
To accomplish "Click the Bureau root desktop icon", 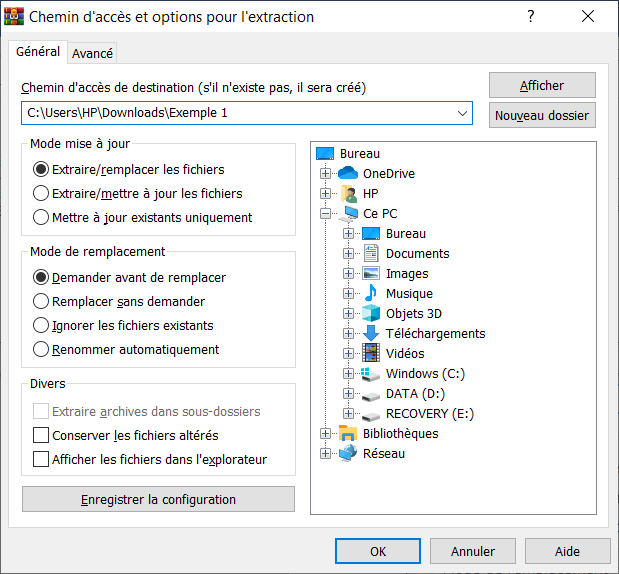I will (x=325, y=154).
